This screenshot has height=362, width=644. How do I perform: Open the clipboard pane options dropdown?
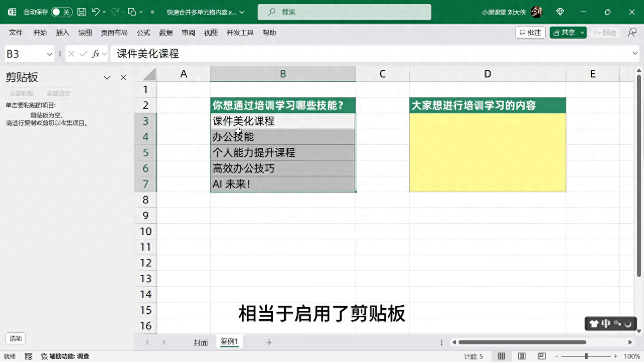pos(107,77)
